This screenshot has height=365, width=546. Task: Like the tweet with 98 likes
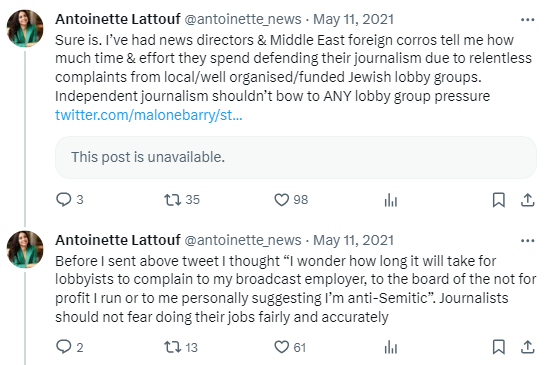(x=281, y=200)
